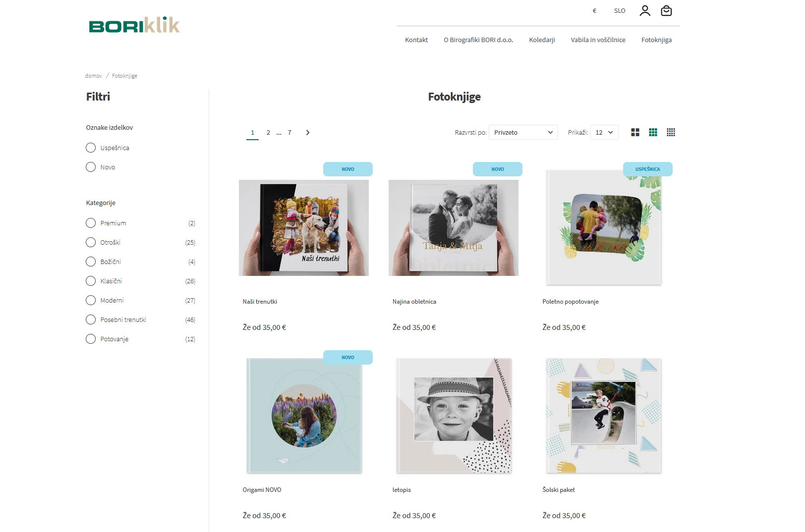
Task: Select the Novo filter radio button
Action: [x=91, y=167]
